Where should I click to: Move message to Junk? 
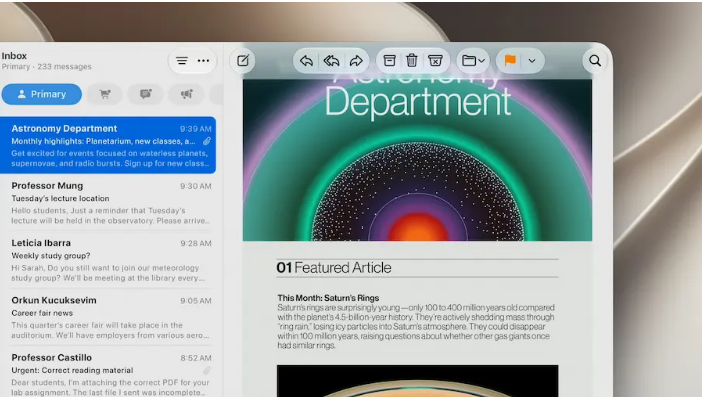tap(435, 60)
